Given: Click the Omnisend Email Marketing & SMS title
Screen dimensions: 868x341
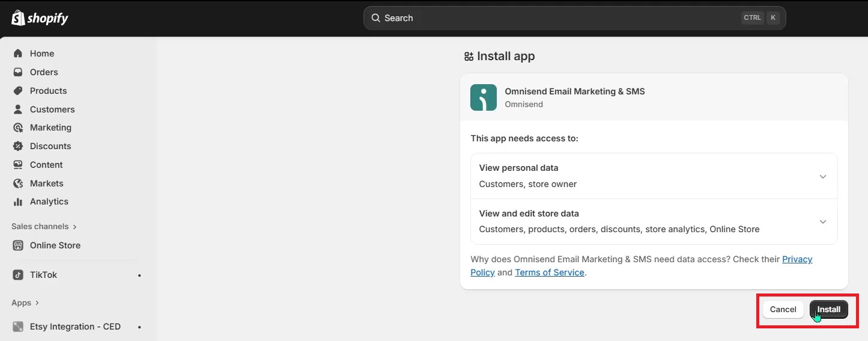Looking at the screenshot, I should tap(575, 91).
